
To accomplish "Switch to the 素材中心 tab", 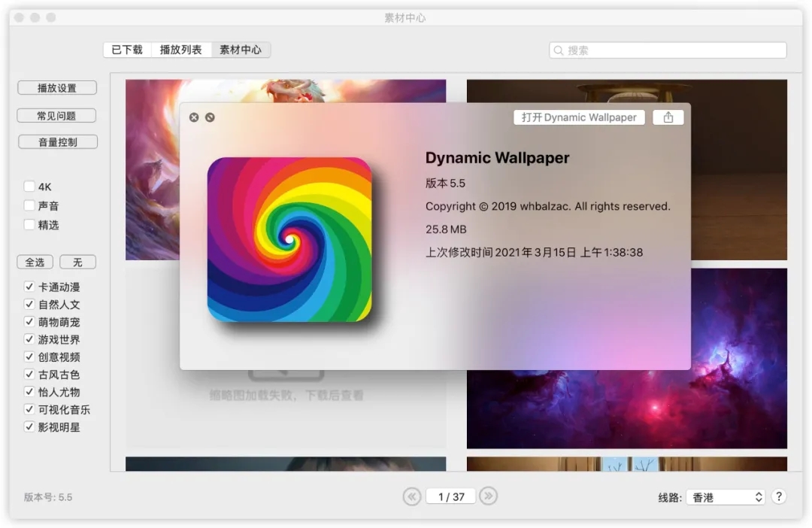I will pyautogui.click(x=241, y=50).
